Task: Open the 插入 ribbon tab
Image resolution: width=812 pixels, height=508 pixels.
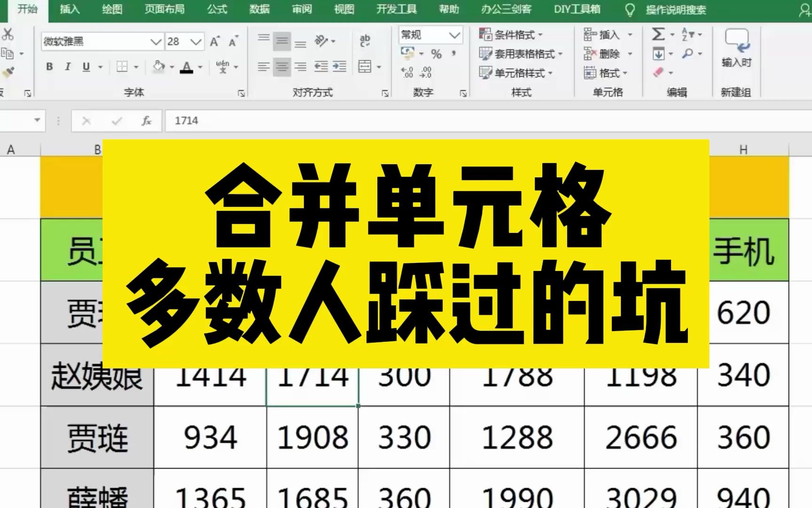Action: (x=70, y=9)
